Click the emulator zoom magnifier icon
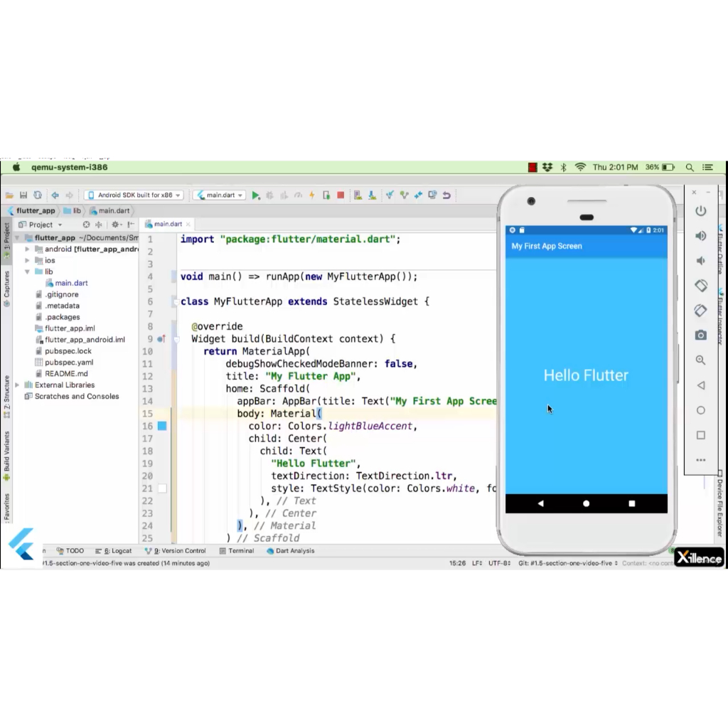Screen dimensions: 728x728 (x=700, y=360)
